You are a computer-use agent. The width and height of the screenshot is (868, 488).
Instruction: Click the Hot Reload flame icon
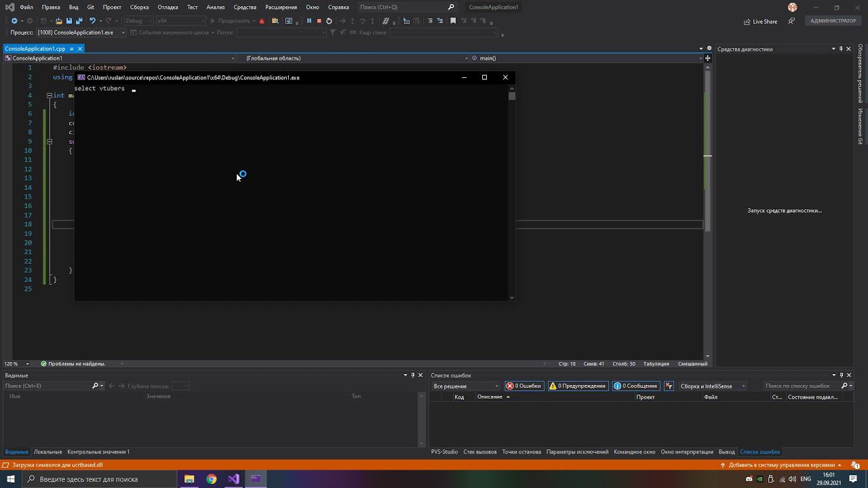[x=262, y=21]
